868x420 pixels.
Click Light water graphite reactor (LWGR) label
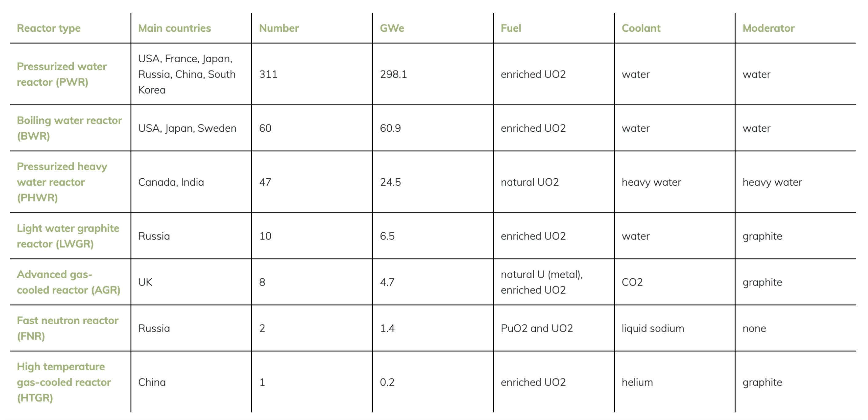68,236
